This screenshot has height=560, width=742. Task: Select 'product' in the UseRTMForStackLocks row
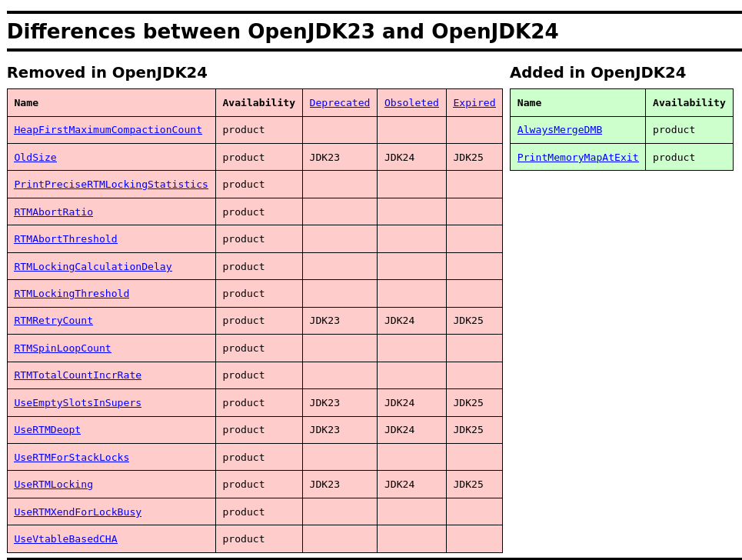244,457
